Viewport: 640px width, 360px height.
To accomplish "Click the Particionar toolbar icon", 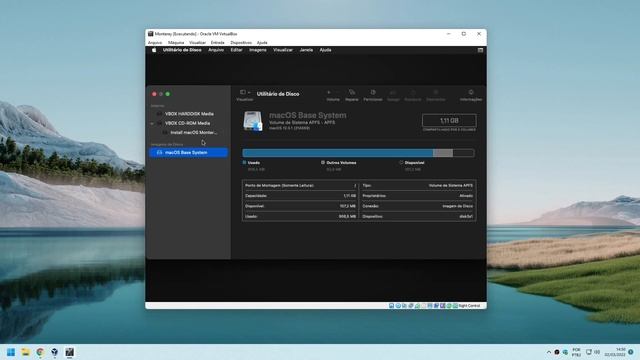I will pyautogui.click(x=373, y=92).
